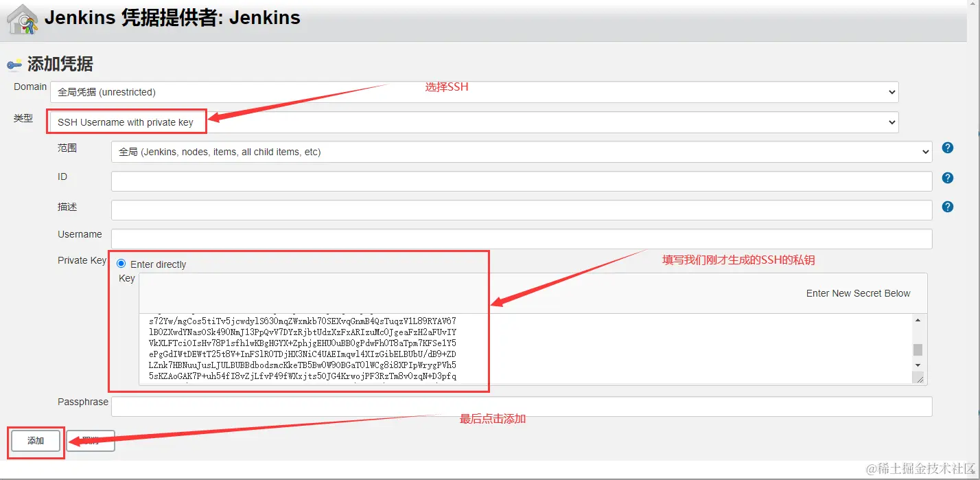980x480 pixels.
Task: Click the Enter New Secret Below text
Action: coord(858,293)
